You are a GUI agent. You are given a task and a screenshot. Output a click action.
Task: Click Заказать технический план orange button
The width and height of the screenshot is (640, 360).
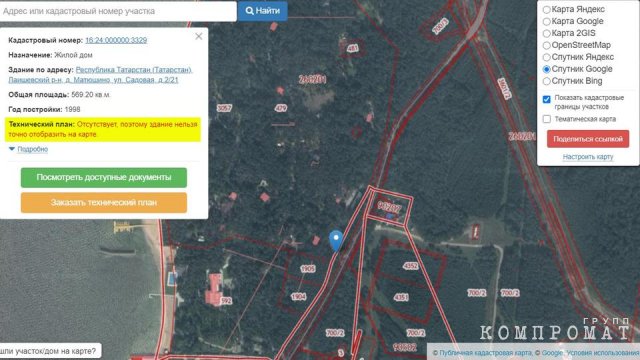pos(104,202)
